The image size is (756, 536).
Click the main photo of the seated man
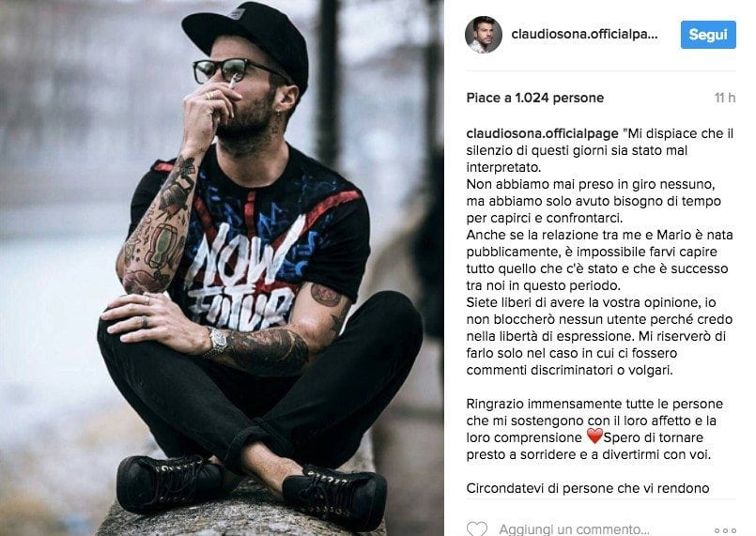coord(222,268)
